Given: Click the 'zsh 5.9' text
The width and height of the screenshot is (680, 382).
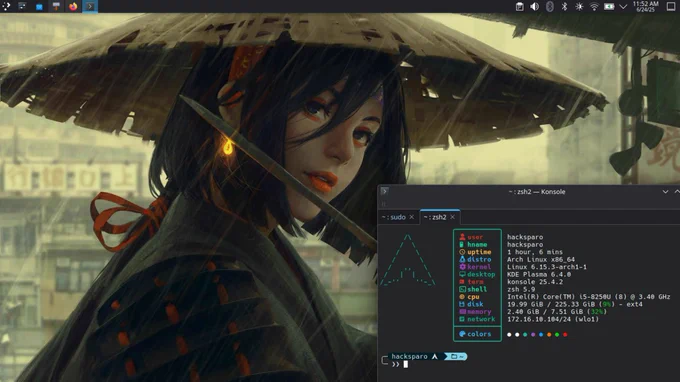Looking at the screenshot, I should point(521,289).
